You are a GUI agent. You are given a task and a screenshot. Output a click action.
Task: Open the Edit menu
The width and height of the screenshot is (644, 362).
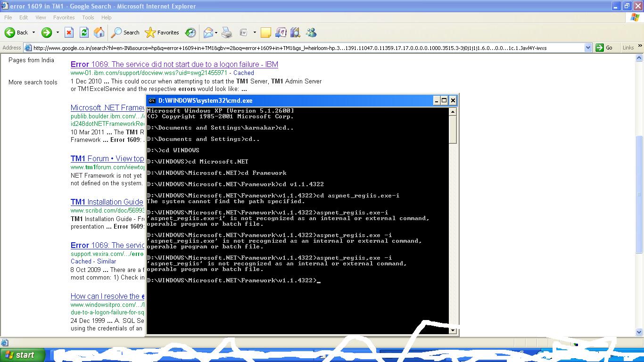coord(24,17)
